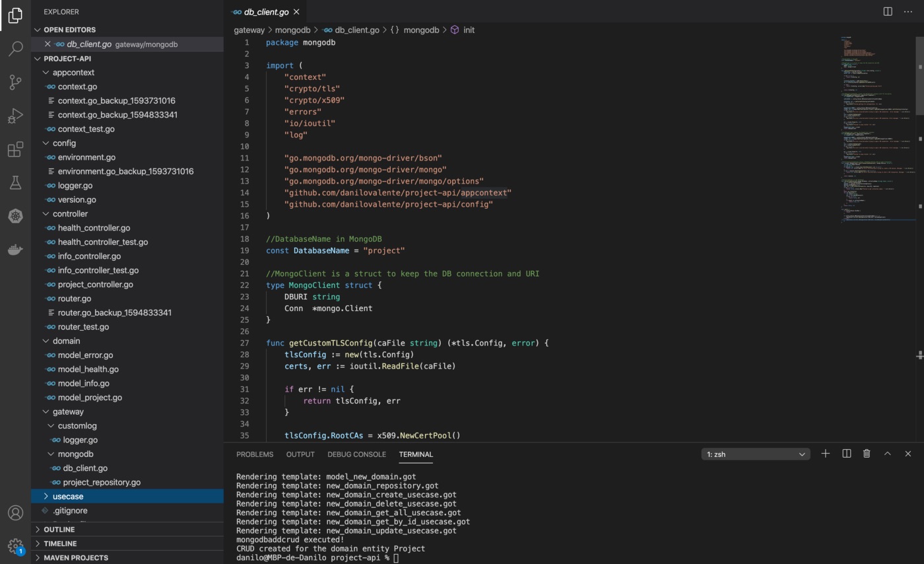The height and width of the screenshot is (564, 924).
Task: Open the Run and Debug view
Action: (x=15, y=116)
